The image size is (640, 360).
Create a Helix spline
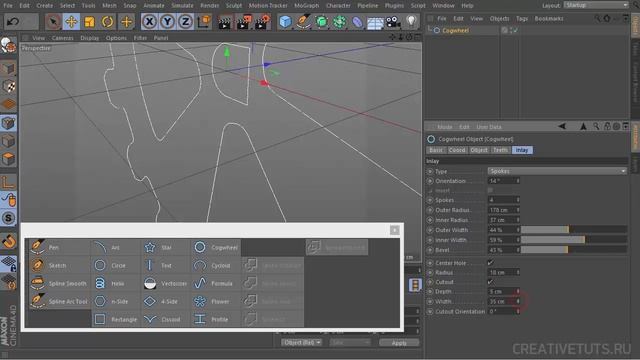[x=116, y=283]
